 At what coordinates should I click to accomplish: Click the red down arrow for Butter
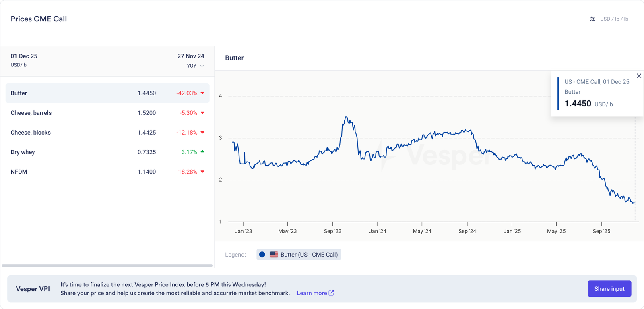point(202,93)
